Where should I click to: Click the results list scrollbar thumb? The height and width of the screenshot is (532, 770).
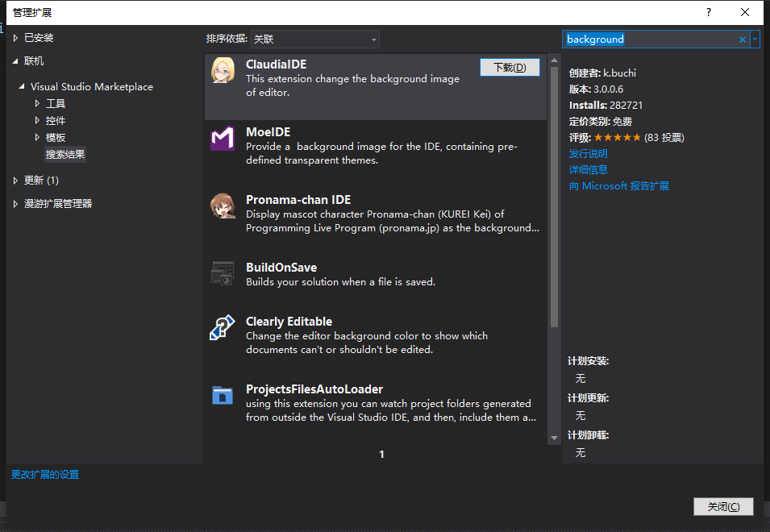point(555,197)
